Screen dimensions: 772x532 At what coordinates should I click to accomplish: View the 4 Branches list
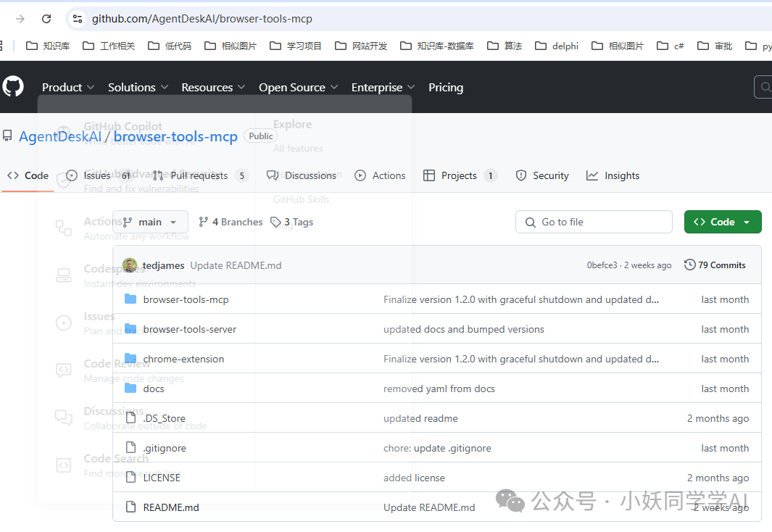click(x=231, y=222)
